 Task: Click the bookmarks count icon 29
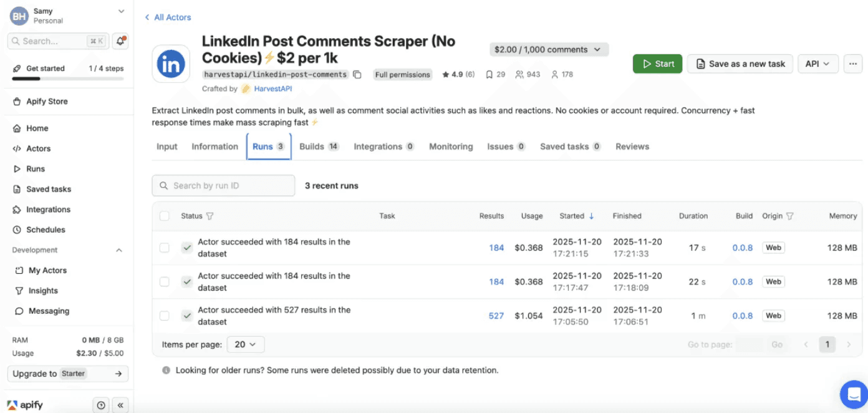tap(491, 75)
